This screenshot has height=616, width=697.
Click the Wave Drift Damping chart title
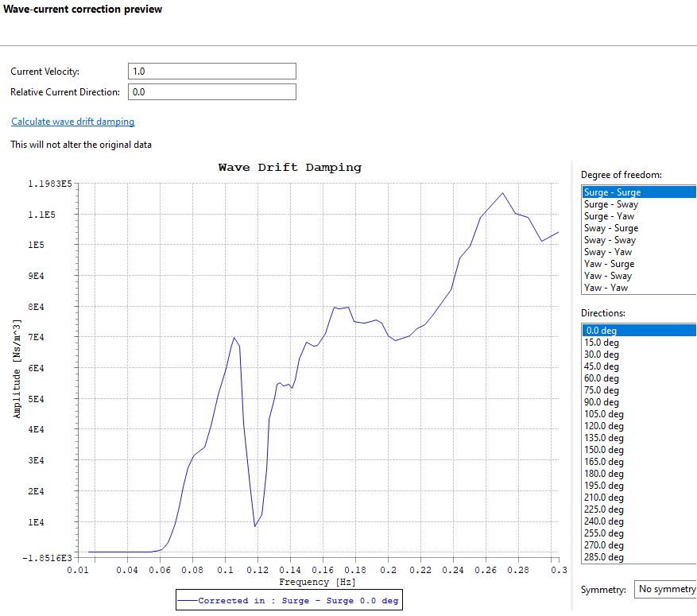click(289, 168)
